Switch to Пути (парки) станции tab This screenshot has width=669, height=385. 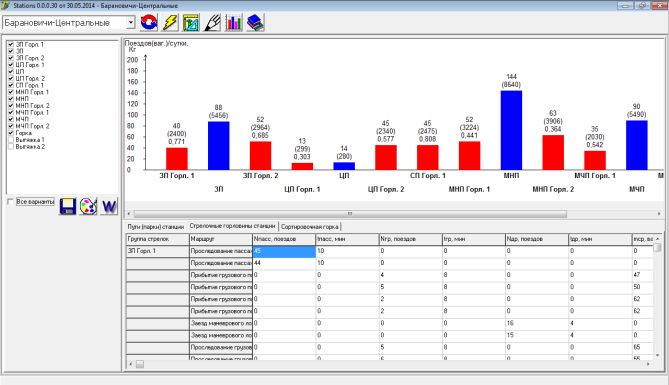click(156, 227)
